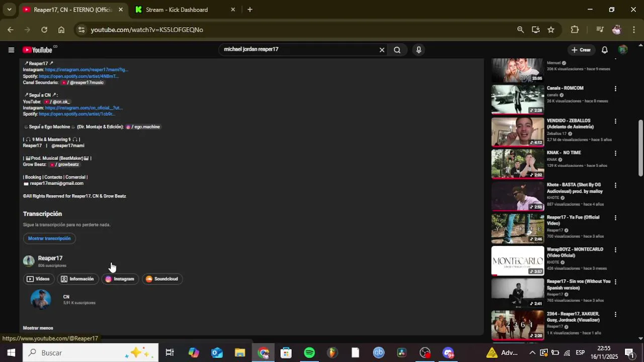Open options menu for KNAK - NO TIME
The height and width of the screenshot is (362, 644).
pyautogui.click(x=615, y=153)
